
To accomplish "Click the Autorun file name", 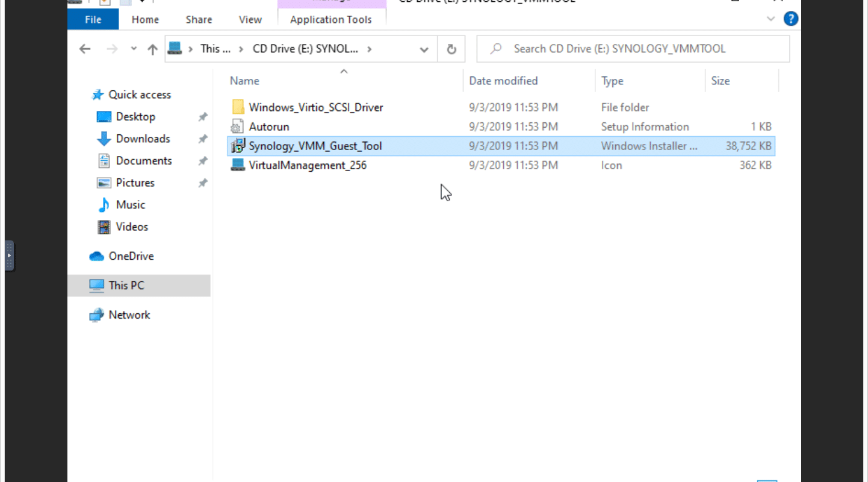I will 269,127.
